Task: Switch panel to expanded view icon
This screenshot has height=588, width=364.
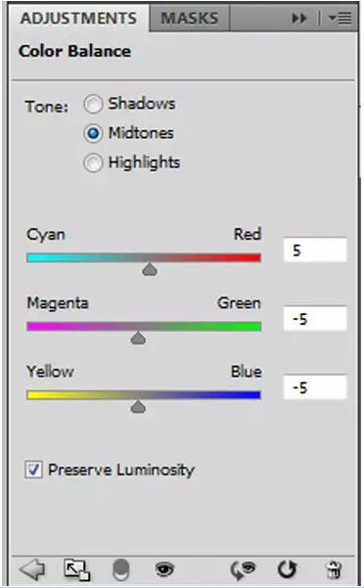Action: tap(76, 570)
